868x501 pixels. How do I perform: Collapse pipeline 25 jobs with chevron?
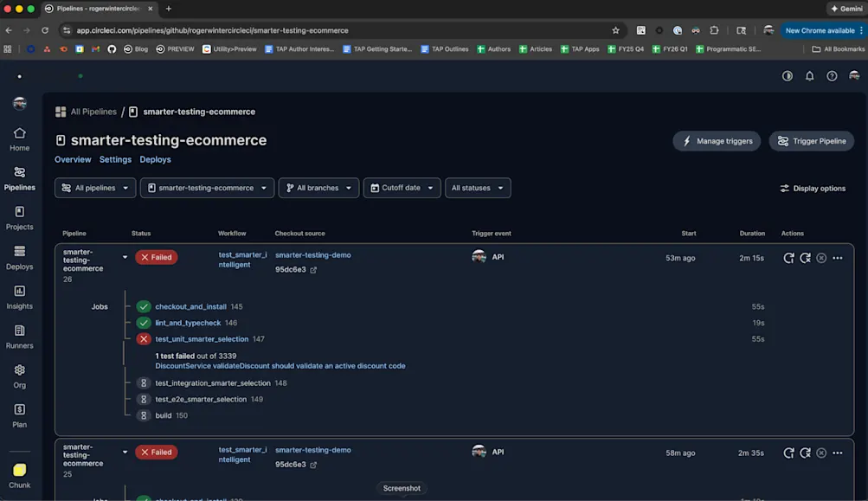pyautogui.click(x=125, y=453)
